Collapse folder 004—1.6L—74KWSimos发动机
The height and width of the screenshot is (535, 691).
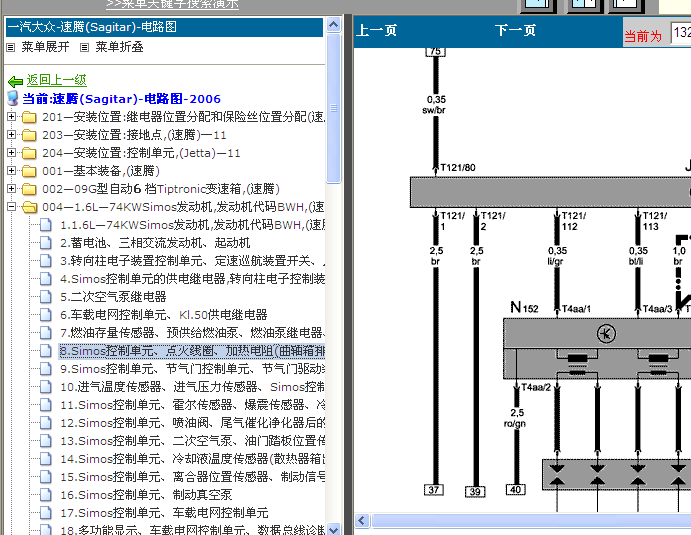pos(12,207)
